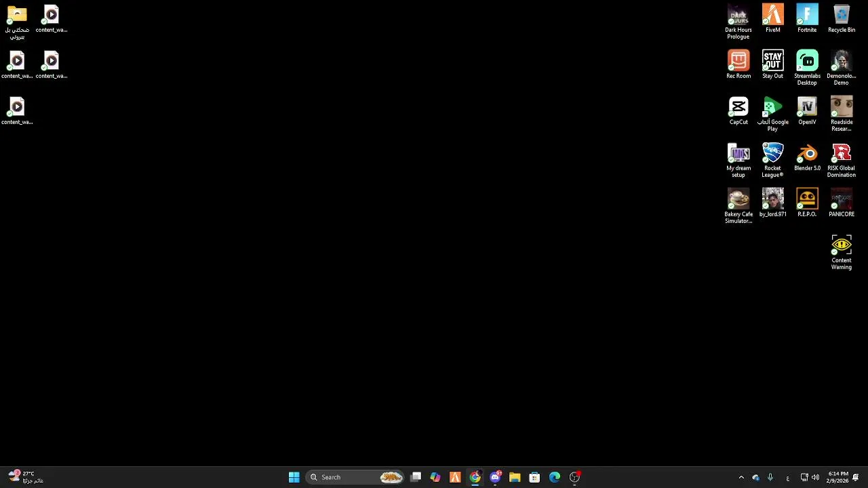The width and height of the screenshot is (868, 488).
Task: Select the Bakery Cafe Simulator icon
Action: tap(738, 206)
